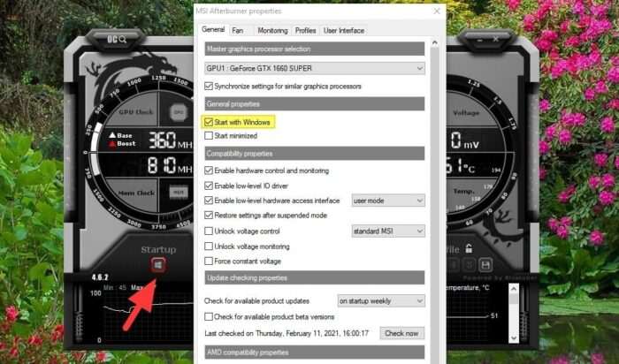Switch to the Fan tab
Screen dimensions: 619x364
pyautogui.click(x=238, y=30)
